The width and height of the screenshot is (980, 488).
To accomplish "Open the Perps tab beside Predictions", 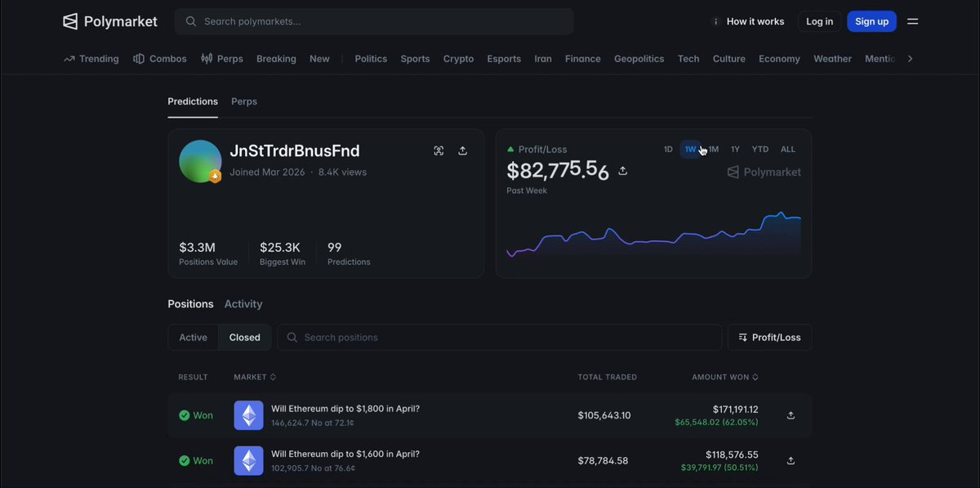I will (244, 101).
